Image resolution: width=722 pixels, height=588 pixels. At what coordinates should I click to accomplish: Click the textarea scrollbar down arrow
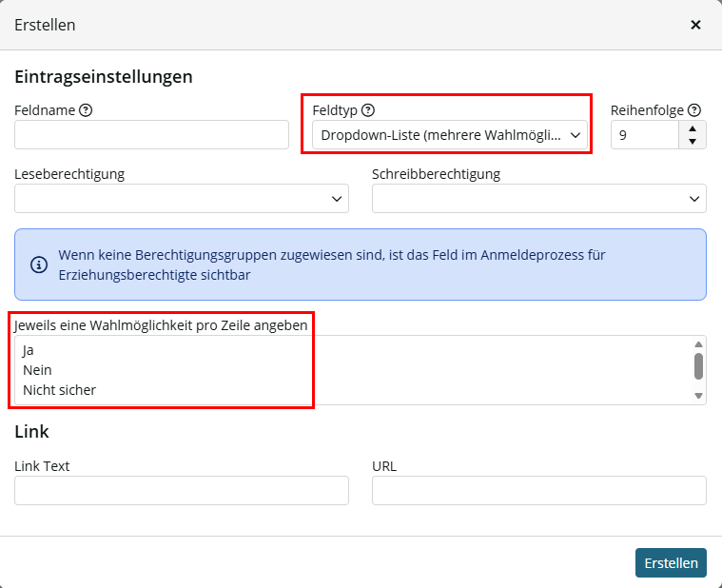pos(698,396)
